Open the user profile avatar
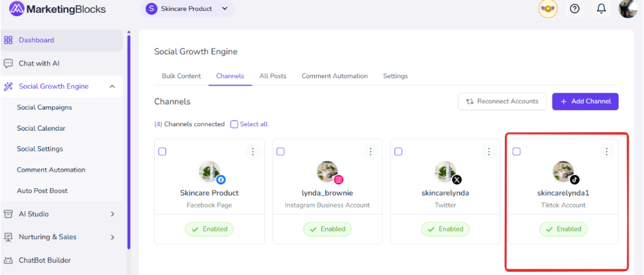The height and width of the screenshot is (275, 644). pos(628,9)
